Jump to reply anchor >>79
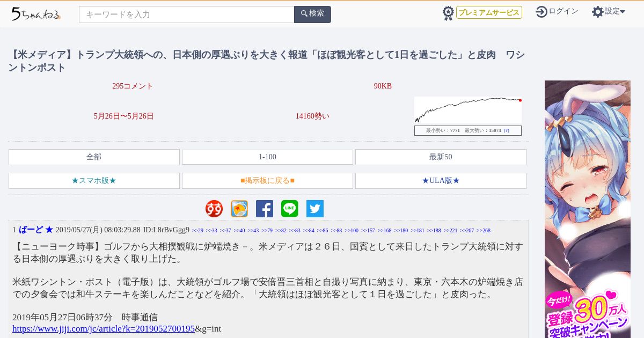 click(267, 231)
